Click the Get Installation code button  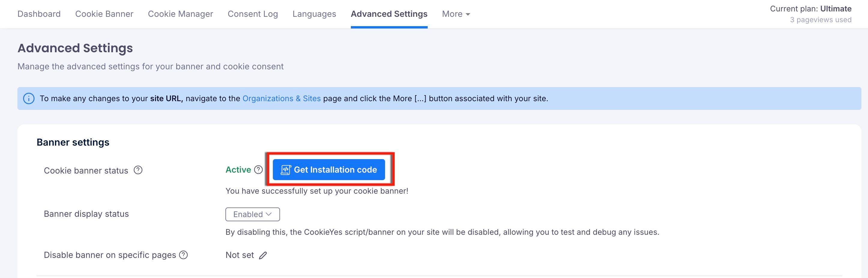click(329, 170)
